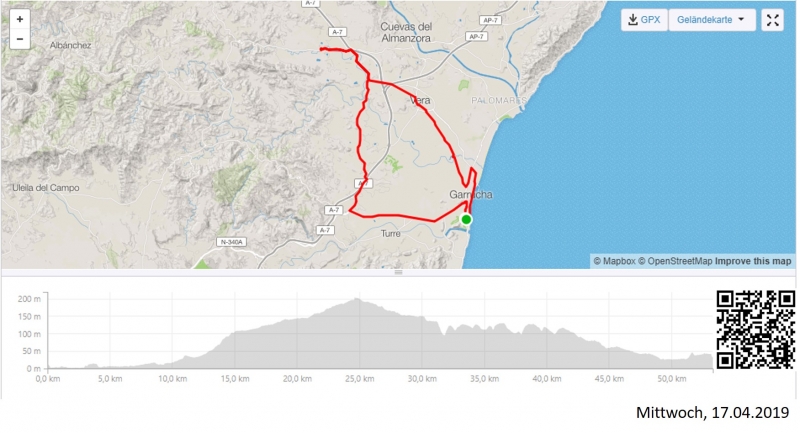
Task: Click the N-340A road shield
Action: coord(231,242)
